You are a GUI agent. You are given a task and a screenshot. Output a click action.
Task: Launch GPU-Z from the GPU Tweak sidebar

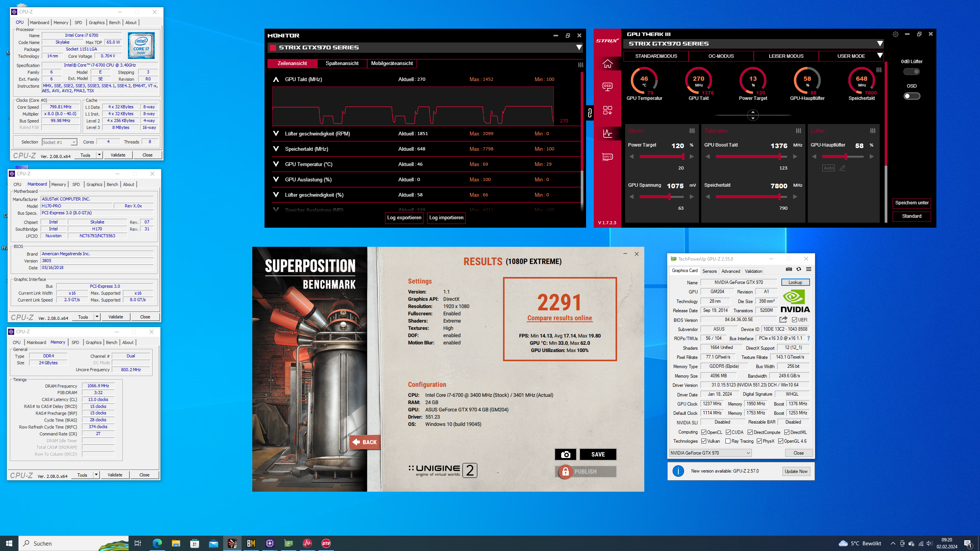[608, 157]
